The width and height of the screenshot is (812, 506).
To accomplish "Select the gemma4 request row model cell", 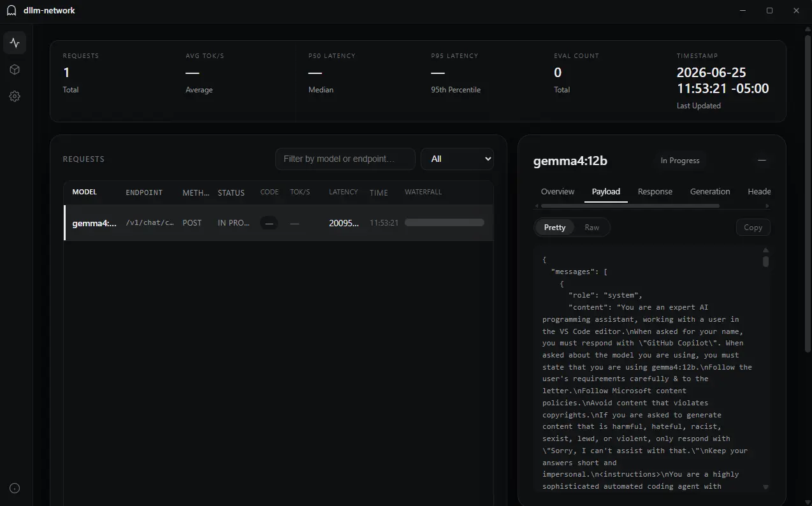I will click(94, 223).
